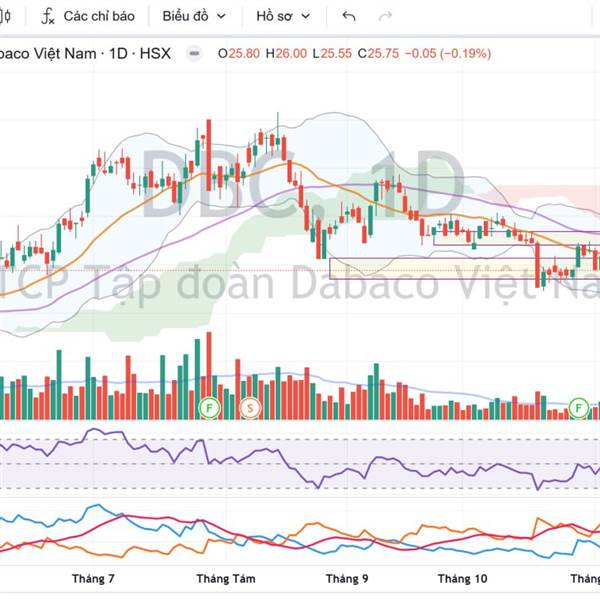Click the open price value O25.80

point(239,54)
